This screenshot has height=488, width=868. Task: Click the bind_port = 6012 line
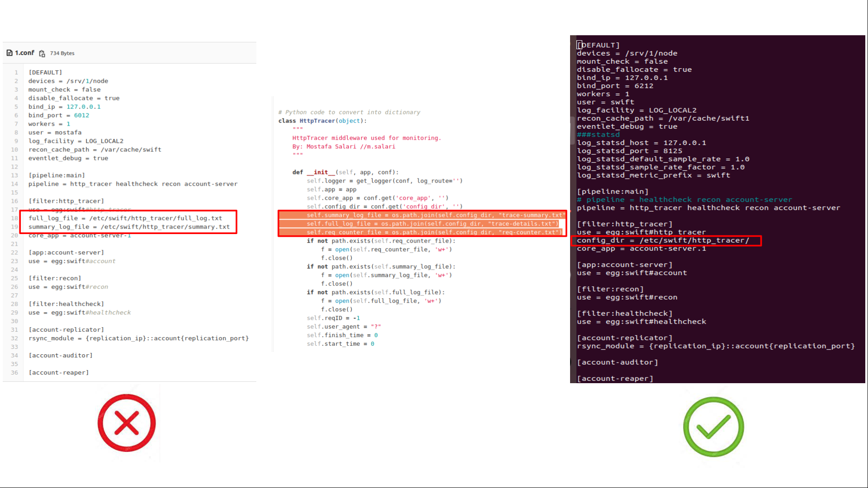pyautogui.click(x=59, y=115)
